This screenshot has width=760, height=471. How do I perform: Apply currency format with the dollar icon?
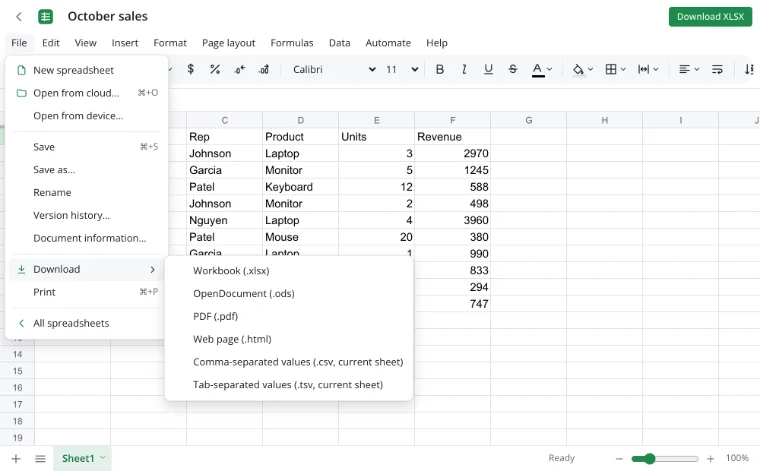[190, 69]
